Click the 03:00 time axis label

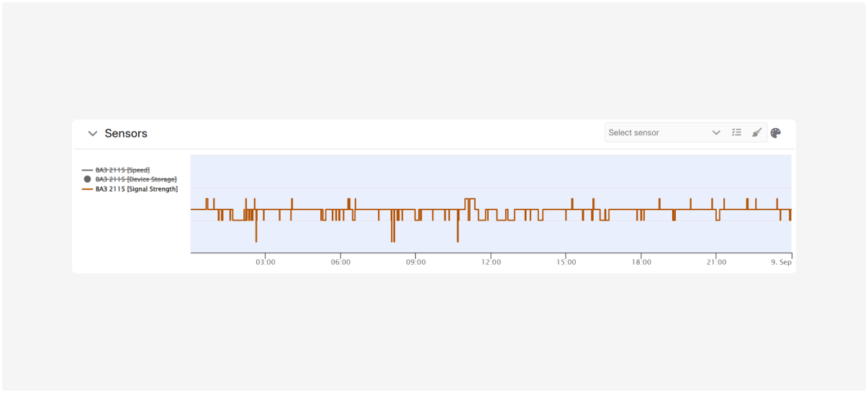point(266,262)
